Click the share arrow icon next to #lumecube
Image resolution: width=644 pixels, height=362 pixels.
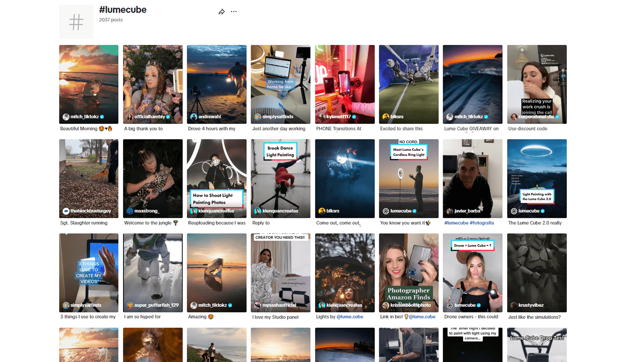click(x=221, y=12)
